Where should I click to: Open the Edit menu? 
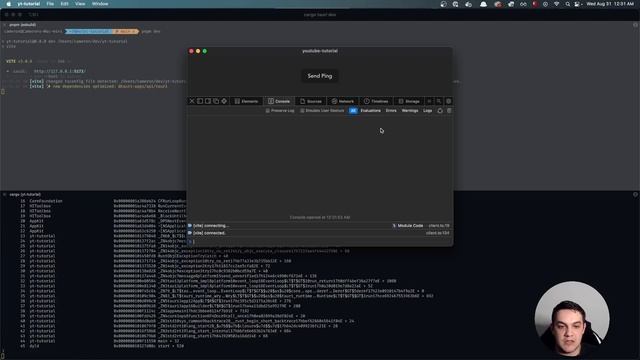64,4
